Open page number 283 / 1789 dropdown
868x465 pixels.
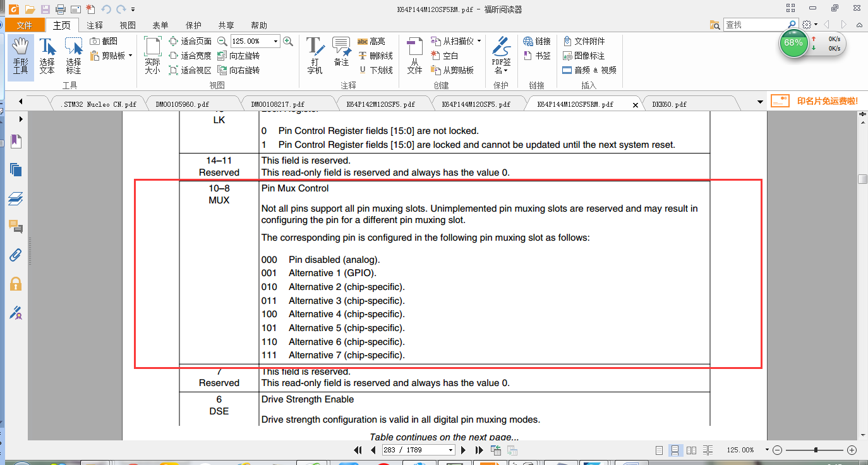450,450
